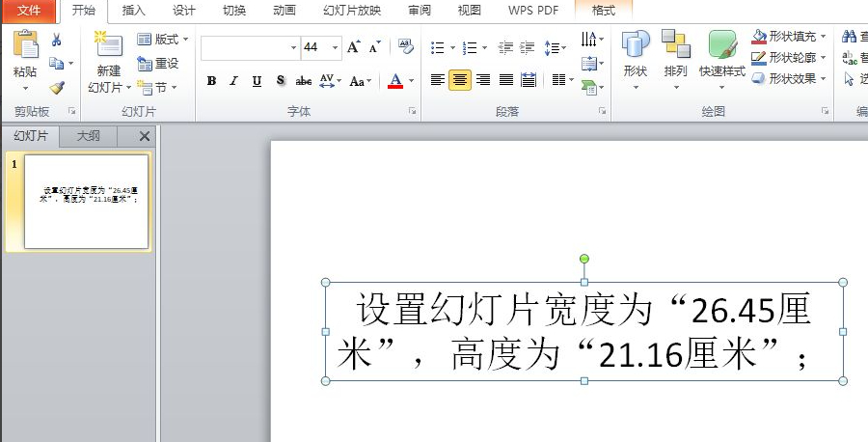Click the 新建幻灯片 new slide icon
Image resolution: width=868 pixels, height=442 pixels.
pyautogui.click(x=108, y=44)
